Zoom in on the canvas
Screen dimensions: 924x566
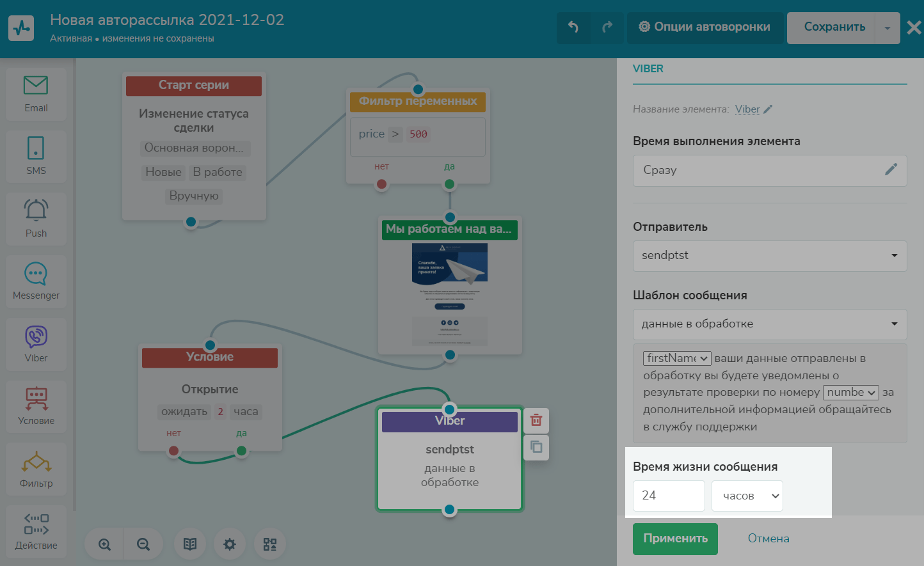point(104,544)
